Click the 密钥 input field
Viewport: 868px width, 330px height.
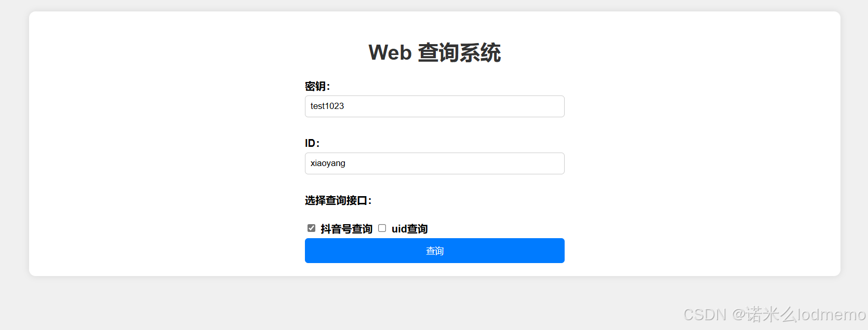434,106
